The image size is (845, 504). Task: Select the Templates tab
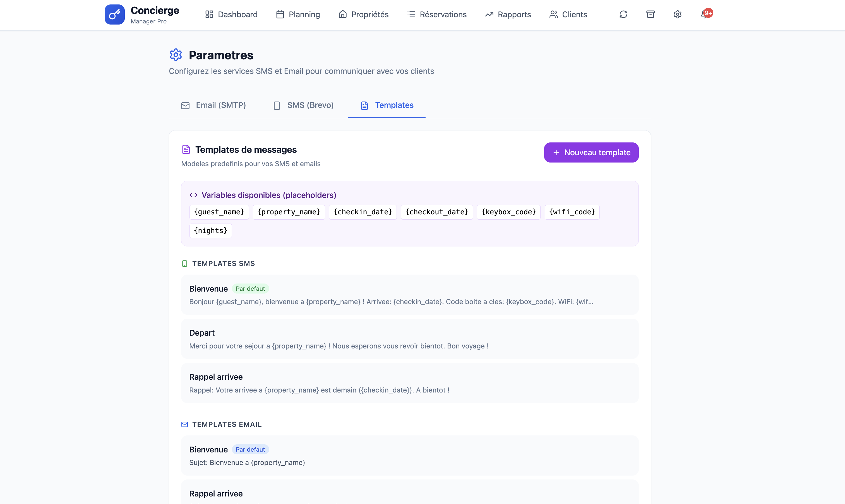pyautogui.click(x=387, y=105)
